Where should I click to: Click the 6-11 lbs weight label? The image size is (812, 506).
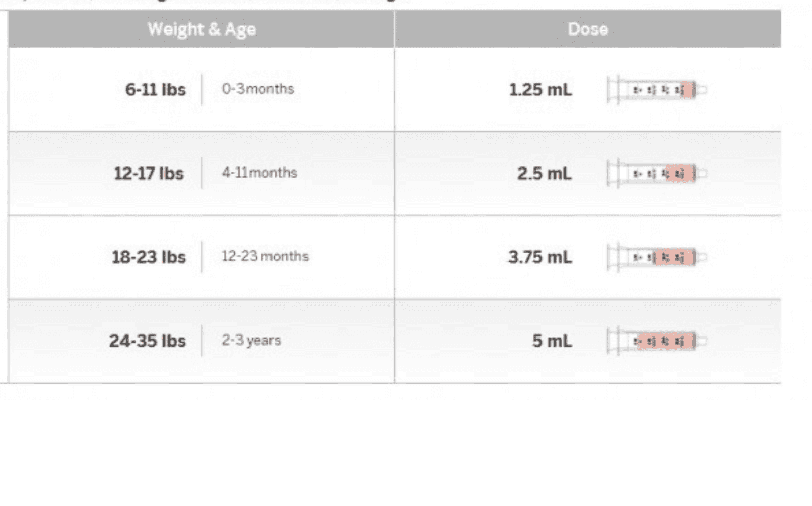click(x=155, y=90)
